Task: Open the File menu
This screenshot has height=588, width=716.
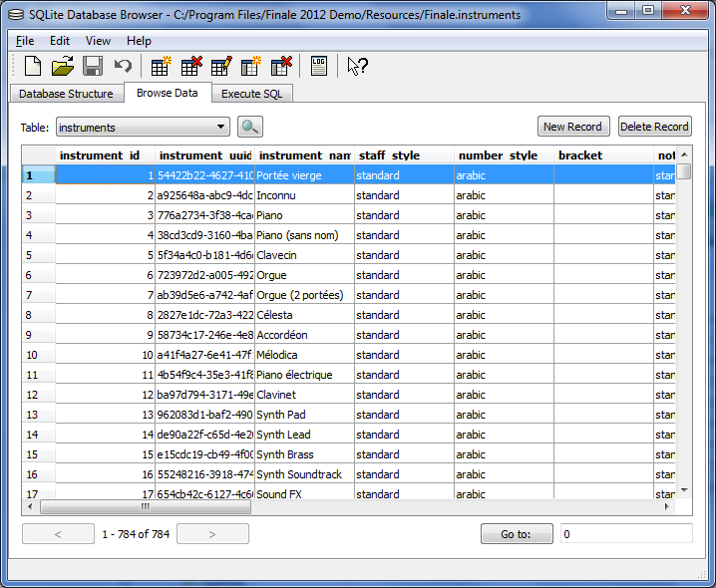Action: click(25, 41)
